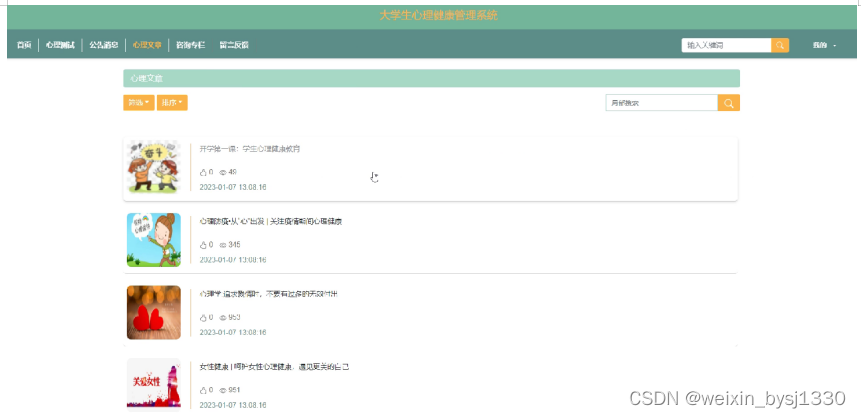Open the 排序 sort dropdown
861x418 pixels.
coord(172,103)
